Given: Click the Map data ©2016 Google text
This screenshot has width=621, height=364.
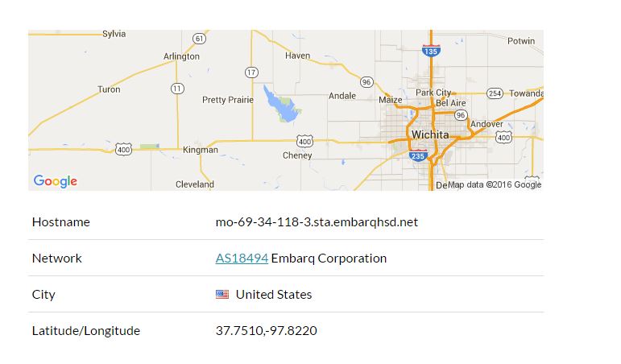Looking at the screenshot, I should [x=495, y=184].
